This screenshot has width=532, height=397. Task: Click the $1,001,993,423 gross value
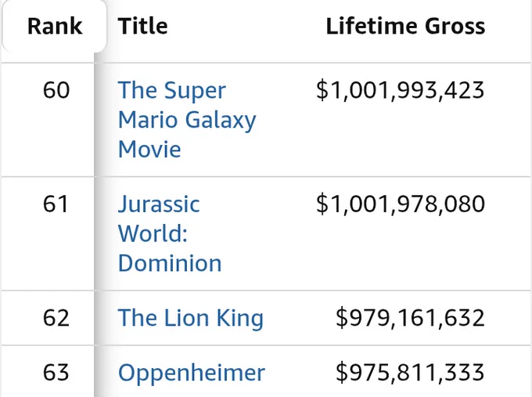(x=401, y=90)
